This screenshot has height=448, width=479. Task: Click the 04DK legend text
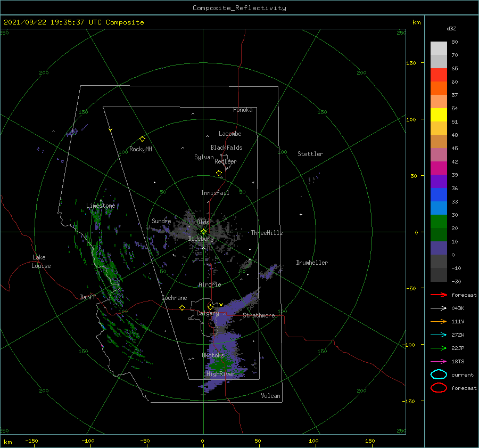pos(458,308)
